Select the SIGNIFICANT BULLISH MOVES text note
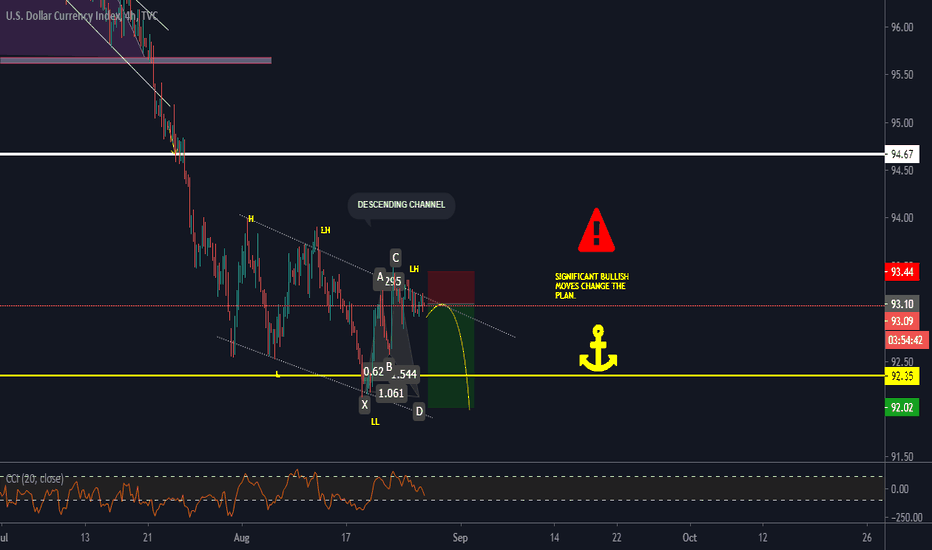Image resolution: width=932 pixels, height=550 pixels. (x=591, y=286)
